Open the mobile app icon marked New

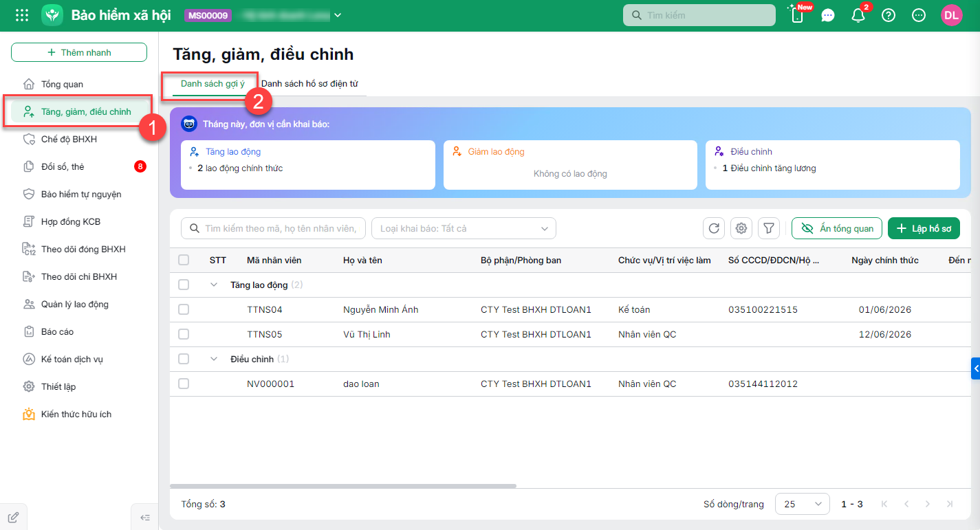click(798, 15)
